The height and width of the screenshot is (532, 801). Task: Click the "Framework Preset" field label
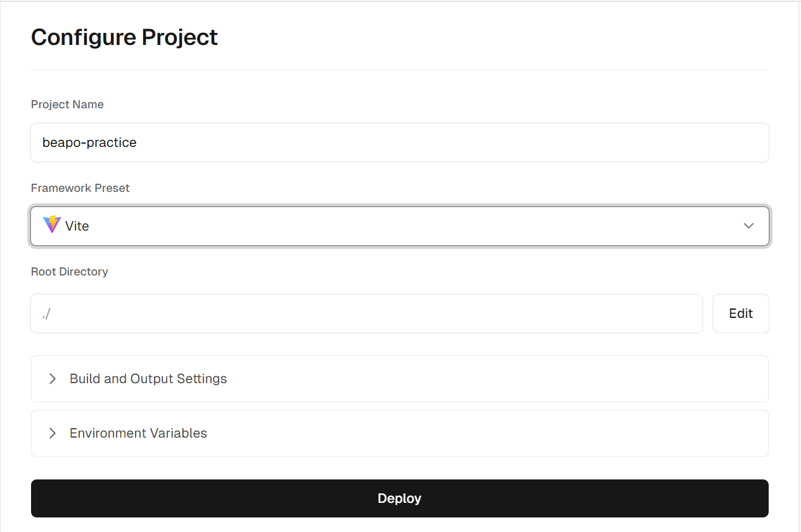pos(80,188)
